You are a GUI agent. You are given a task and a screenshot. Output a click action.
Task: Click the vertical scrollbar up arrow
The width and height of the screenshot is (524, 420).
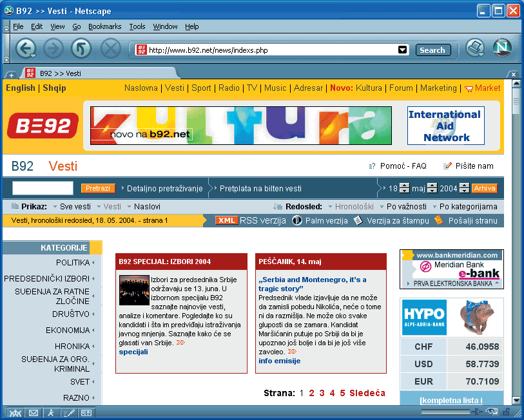(x=516, y=84)
